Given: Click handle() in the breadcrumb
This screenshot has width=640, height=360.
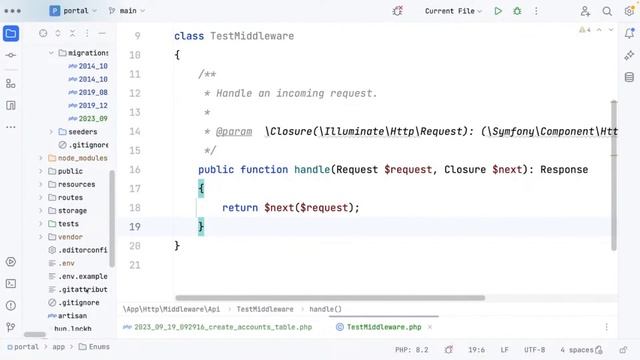Looking at the screenshot, I should pyautogui.click(x=325, y=309).
